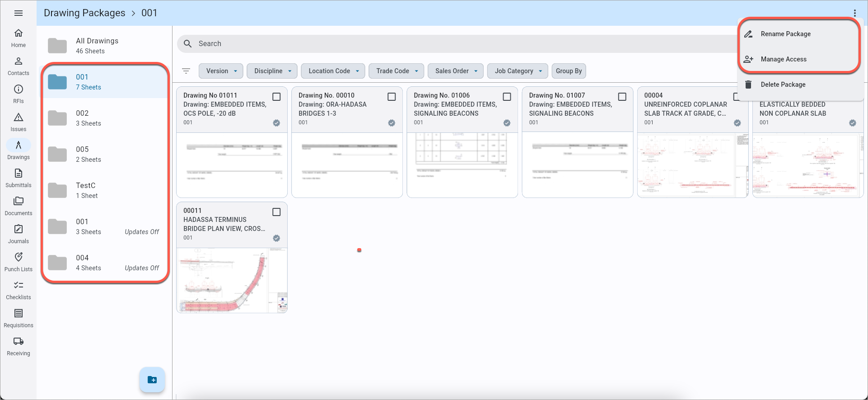Select checkbox on Drawing No 01011 card
Image resolution: width=868 pixels, height=400 pixels.
[x=276, y=97]
